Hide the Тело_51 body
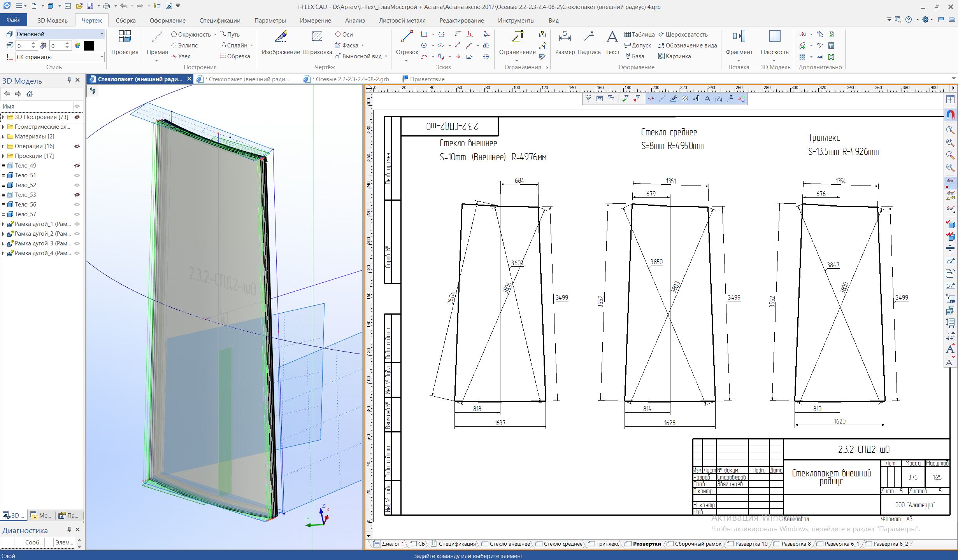Viewport: 958px width, 560px height. coord(77,175)
